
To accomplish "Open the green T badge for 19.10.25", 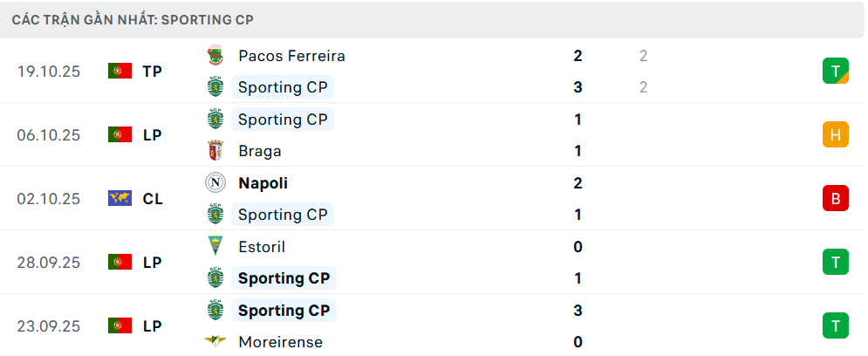I will 835,71.
